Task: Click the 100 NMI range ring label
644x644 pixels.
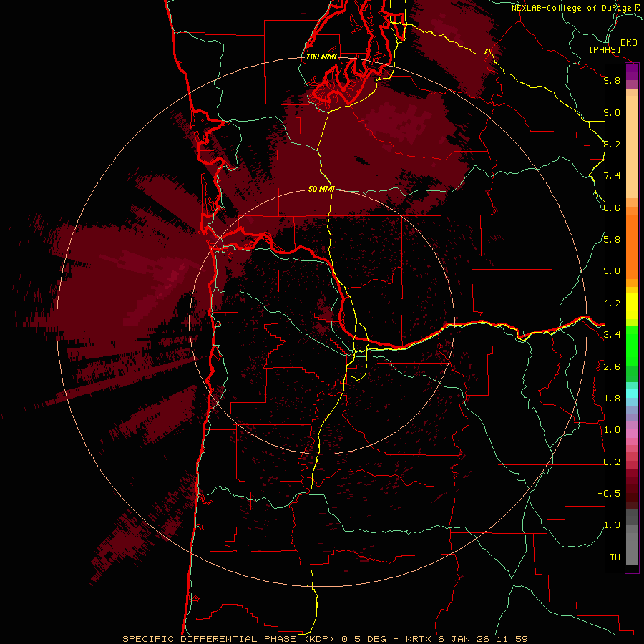Action: coord(321,57)
